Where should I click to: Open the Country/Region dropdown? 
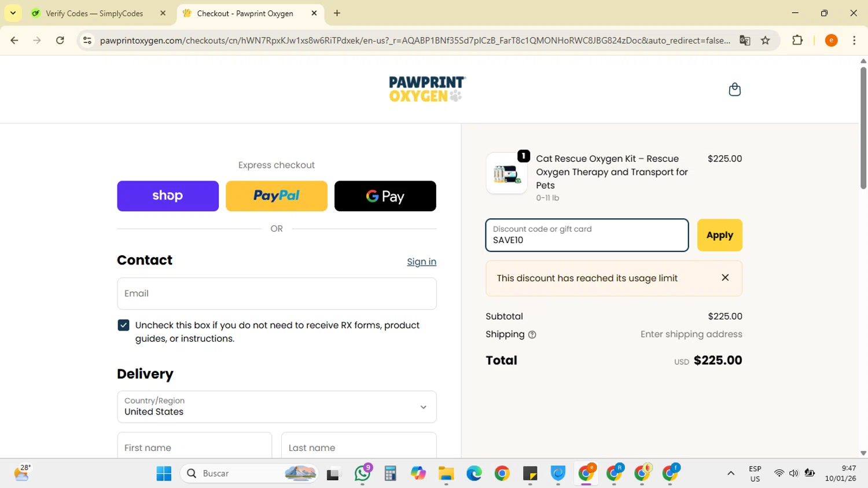coord(277,406)
